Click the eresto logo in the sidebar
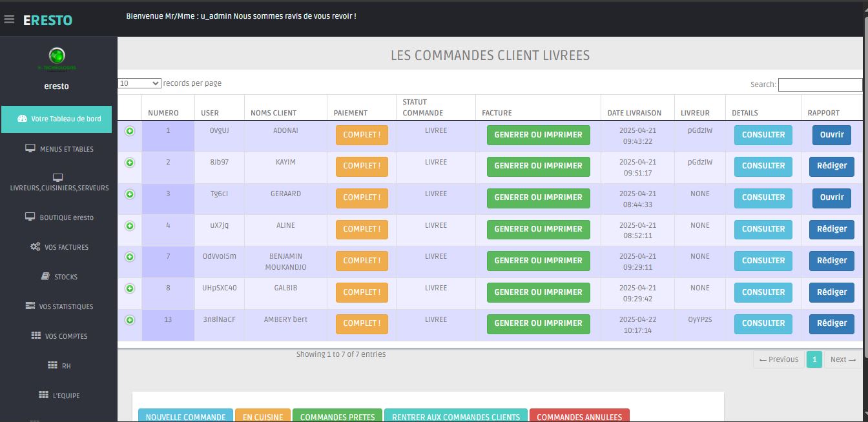This screenshot has height=422, width=868. coord(57,56)
